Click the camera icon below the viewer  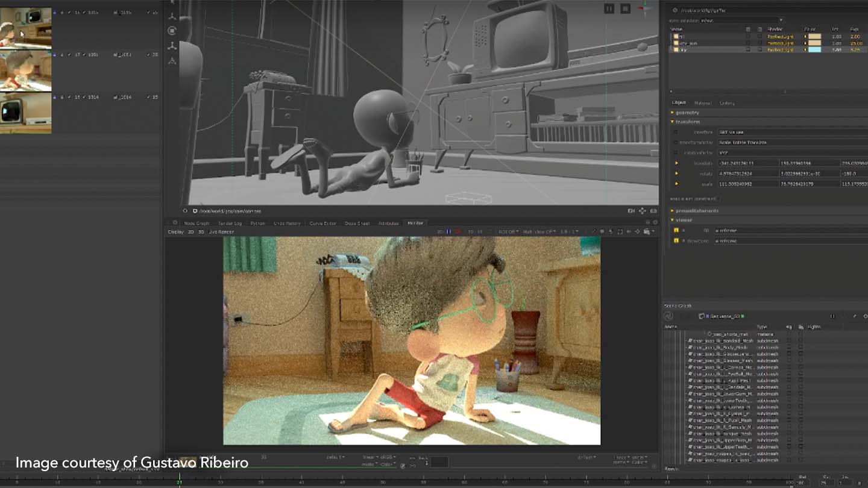pos(631,211)
